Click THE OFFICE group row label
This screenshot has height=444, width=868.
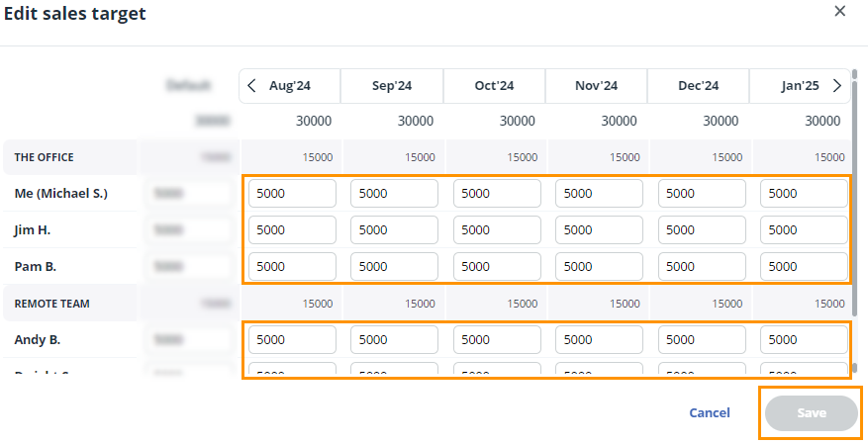pos(44,157)
